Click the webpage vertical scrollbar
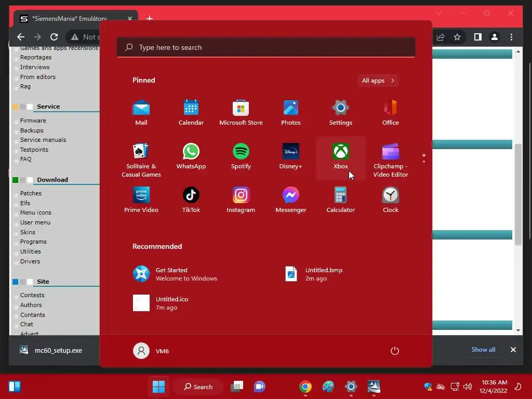The image size is (532, 399). point(518,194)
